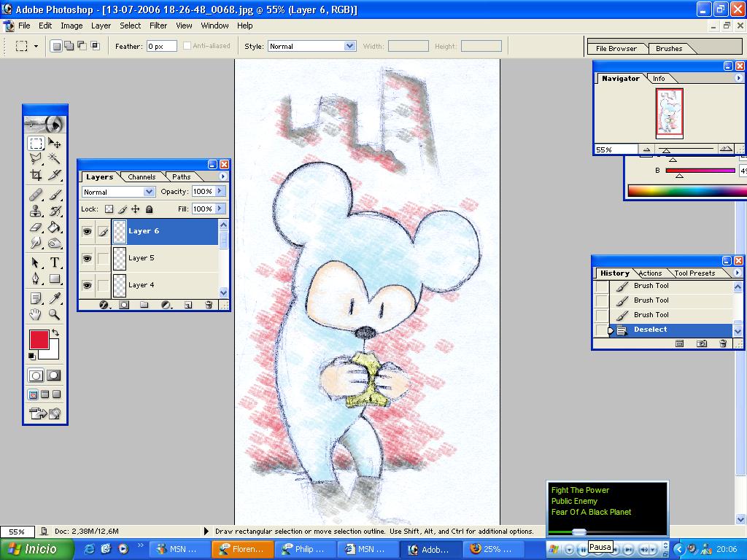Select the Eyedropper tool

point(55,298)
